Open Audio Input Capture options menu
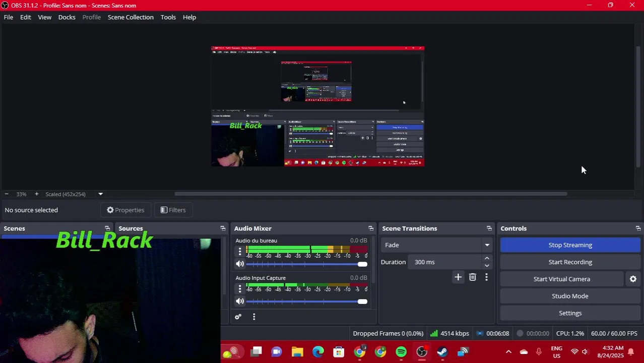The height and width of the screenshot is (363, 644). [x=240, y=289]
